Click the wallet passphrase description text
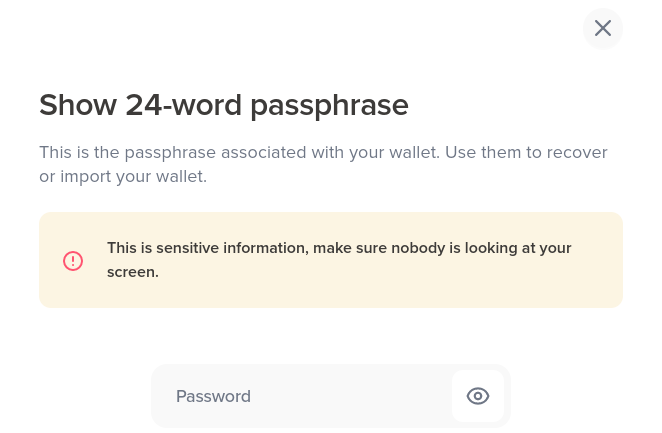662x433 pixels. pyautogui.click(x=323, y=164)
